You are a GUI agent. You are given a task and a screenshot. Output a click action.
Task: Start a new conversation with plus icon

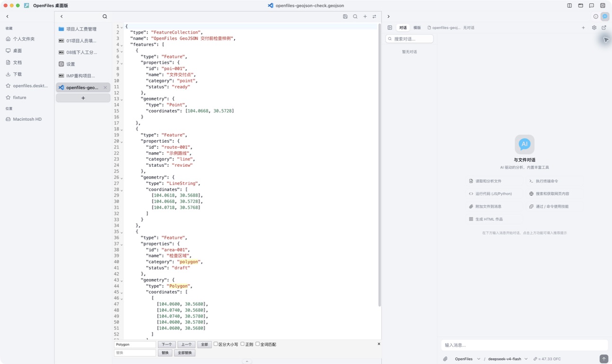click(583, 27)
